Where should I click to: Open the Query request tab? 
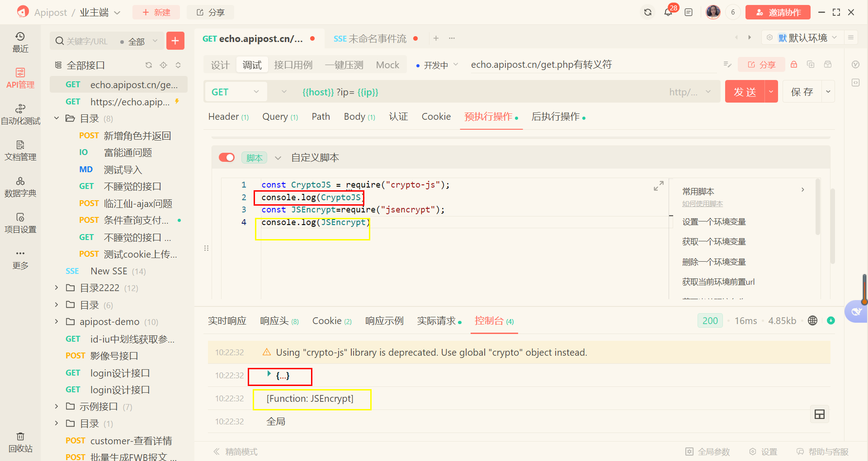click(x=280, y=117)
